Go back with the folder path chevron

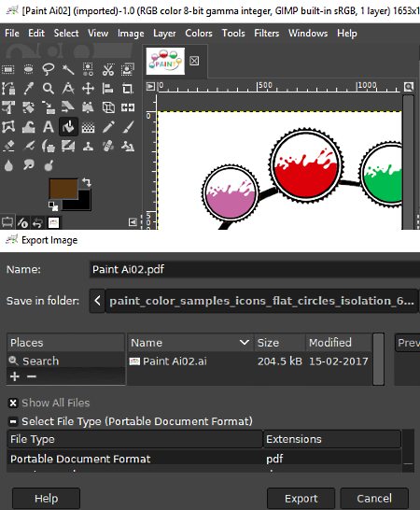[97, 301]
